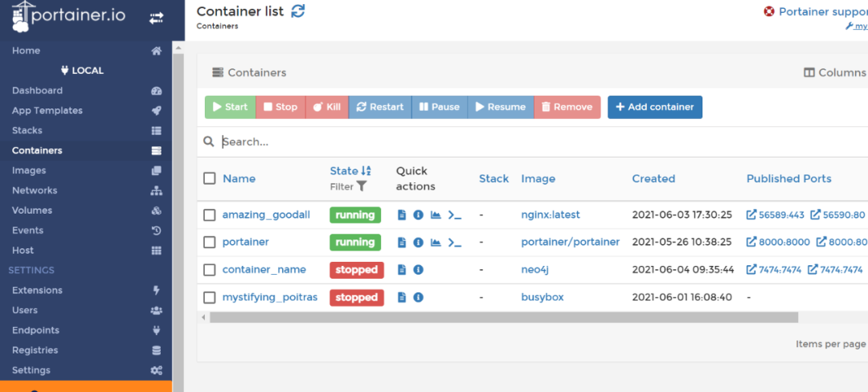
Task: Open inspect icon for portainer container
Action: (419, 242)
